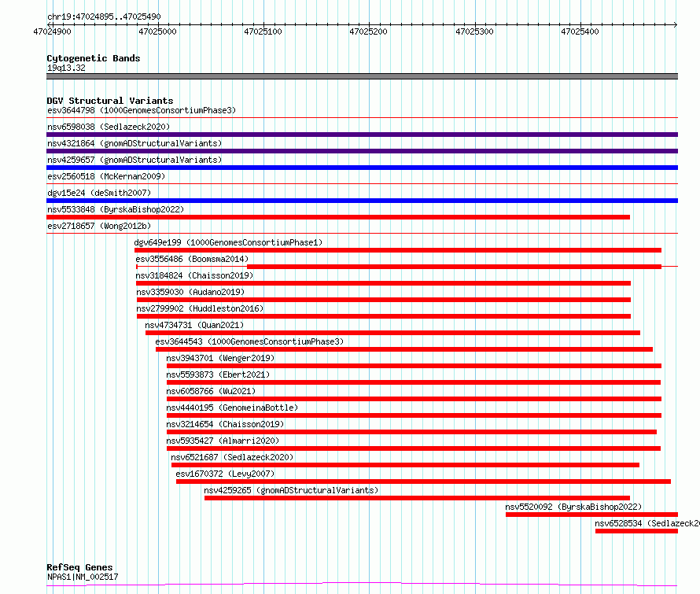Open the nsv4321864 (gnomADStructuralVariants) label

click(x=134, y=143)
